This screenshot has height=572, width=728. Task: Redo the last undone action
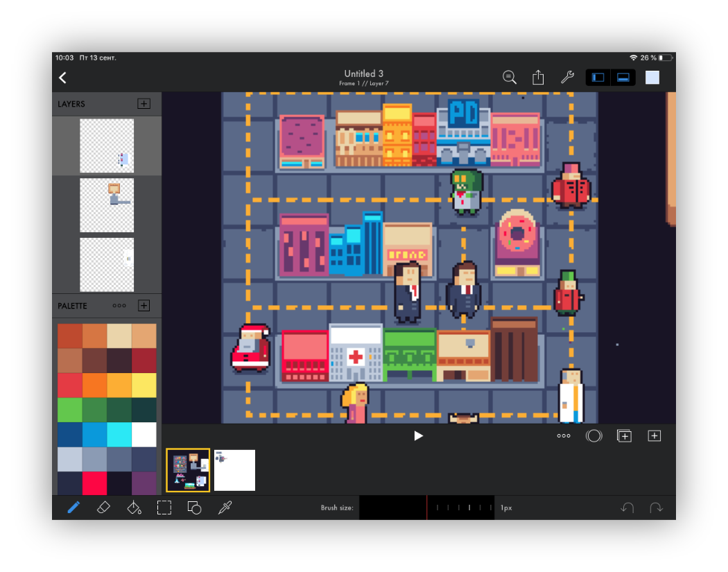point(657,508)
